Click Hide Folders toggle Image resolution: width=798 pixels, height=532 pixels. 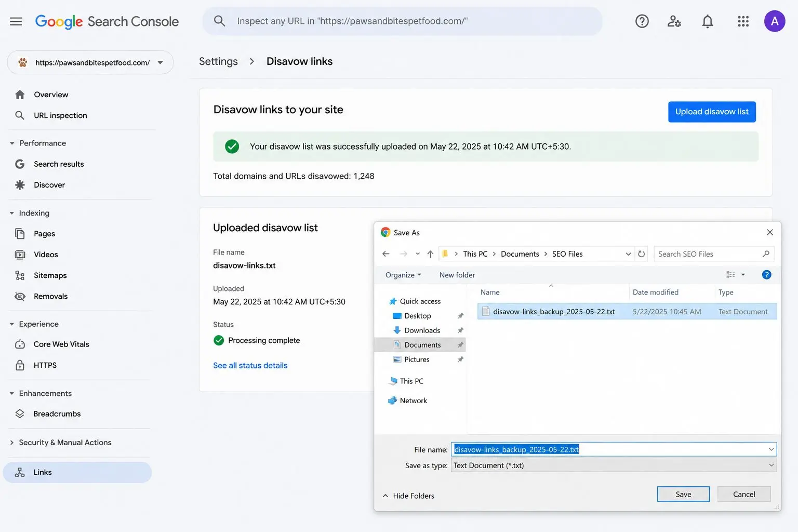click(x=408, y=496)
